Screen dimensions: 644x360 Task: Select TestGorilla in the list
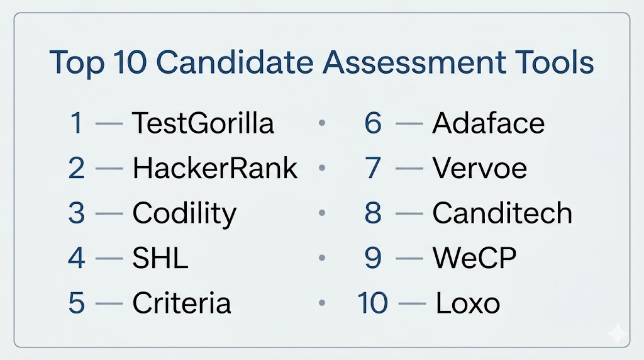tap(203, 123)
